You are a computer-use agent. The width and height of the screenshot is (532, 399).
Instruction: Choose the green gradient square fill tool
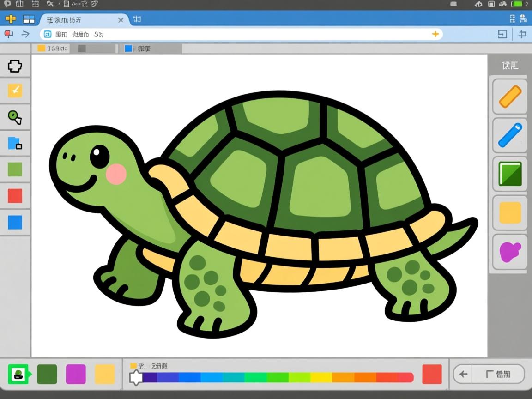(x=510, y=174)
